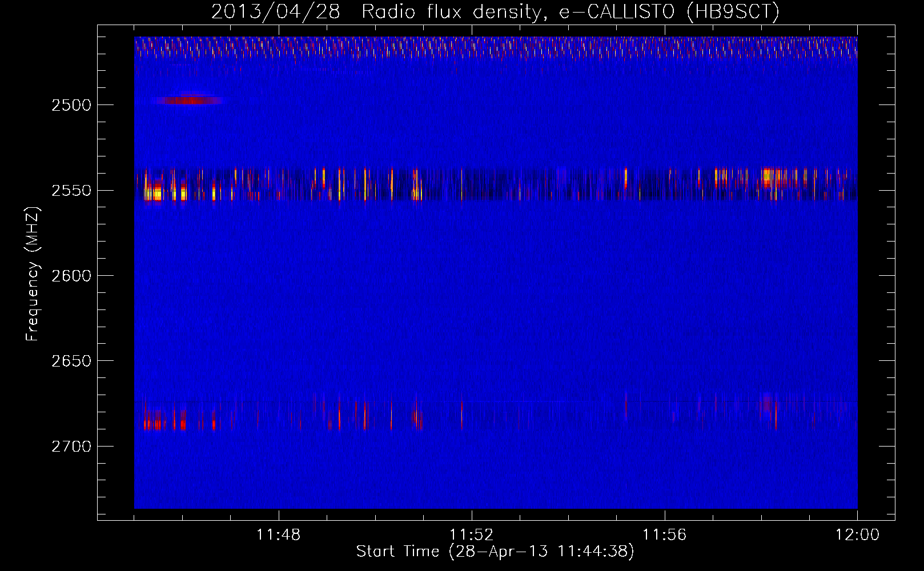Click the 11:56 time tick label
This screenshot has width=924, height=571.
[665, 535]
